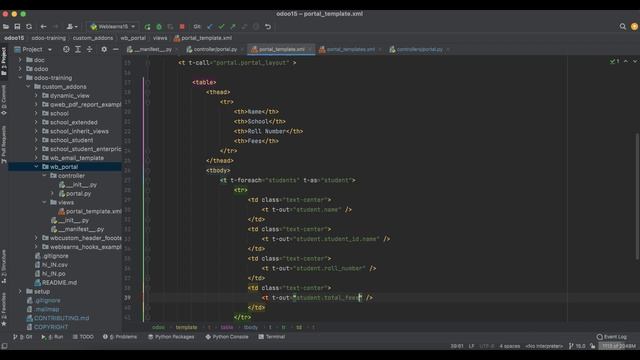Image resolution: width=640 pixels, height=360 pixels.
Task: Hide the Project panel with minus icon
Action: [x=116, y=49]
